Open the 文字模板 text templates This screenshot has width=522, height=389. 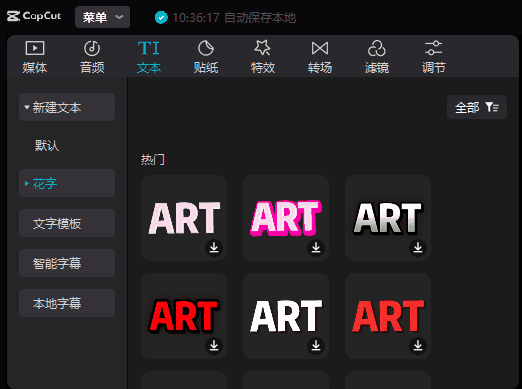[67, 223]
